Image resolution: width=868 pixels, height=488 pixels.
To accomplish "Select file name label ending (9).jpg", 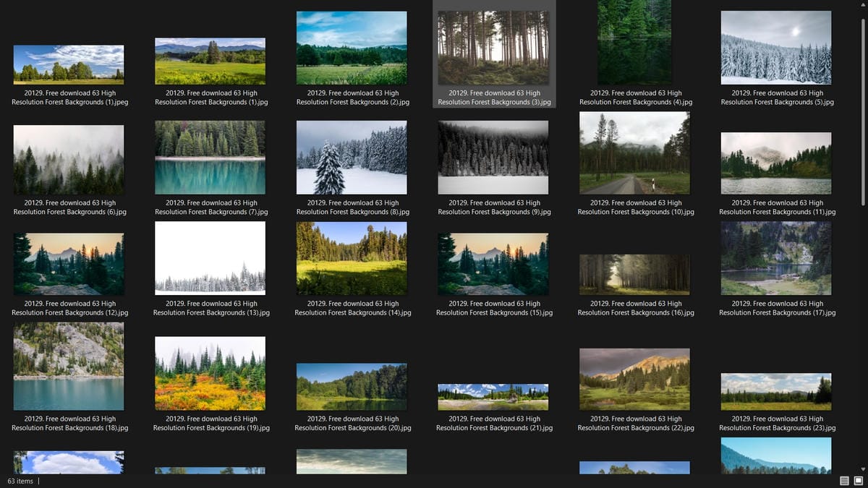I will click(494, 207).
